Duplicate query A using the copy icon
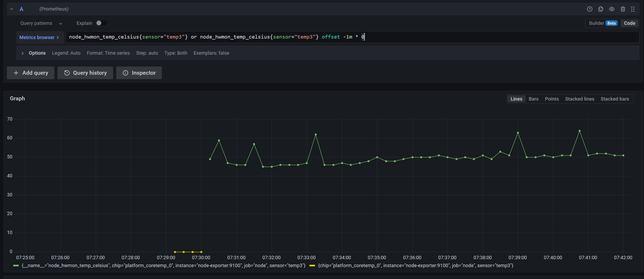 (601, 9)
